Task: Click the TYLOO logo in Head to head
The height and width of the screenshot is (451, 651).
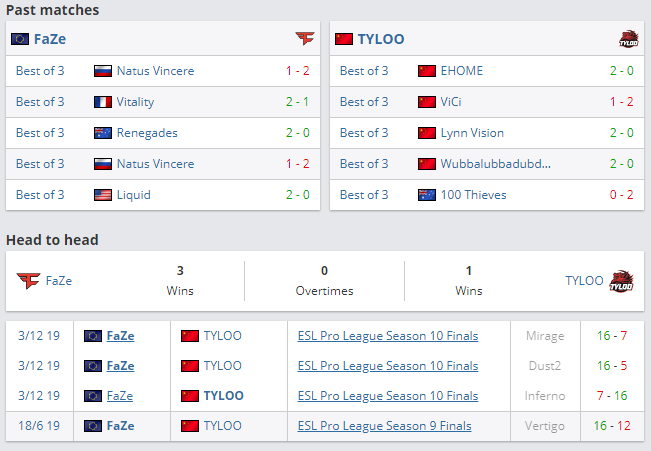Action: [622, 281]
